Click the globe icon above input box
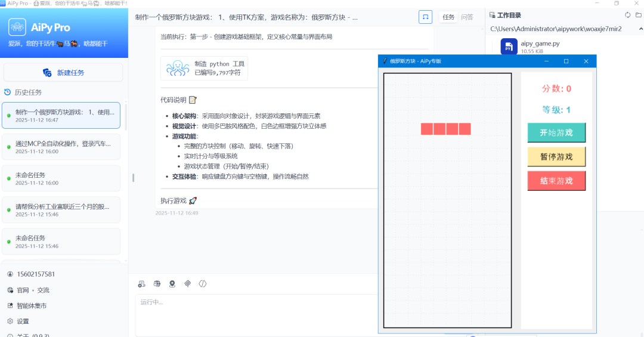The height and width of the screenshot is (337, 644). (x=157, y=283)
